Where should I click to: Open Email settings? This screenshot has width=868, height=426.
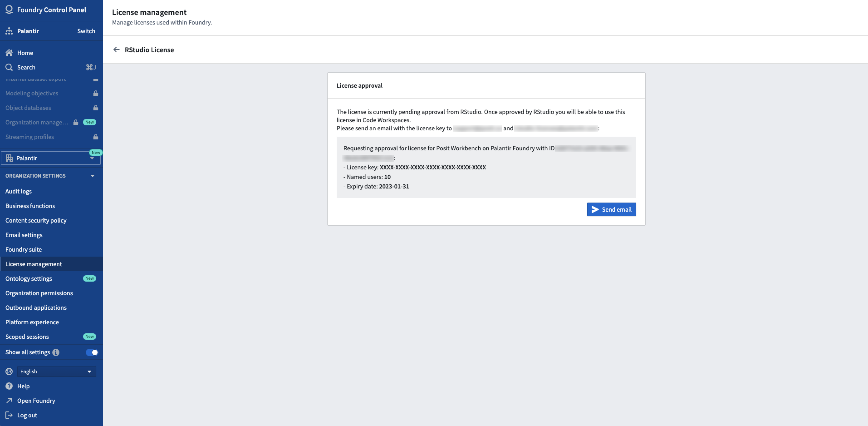(51, 235)
